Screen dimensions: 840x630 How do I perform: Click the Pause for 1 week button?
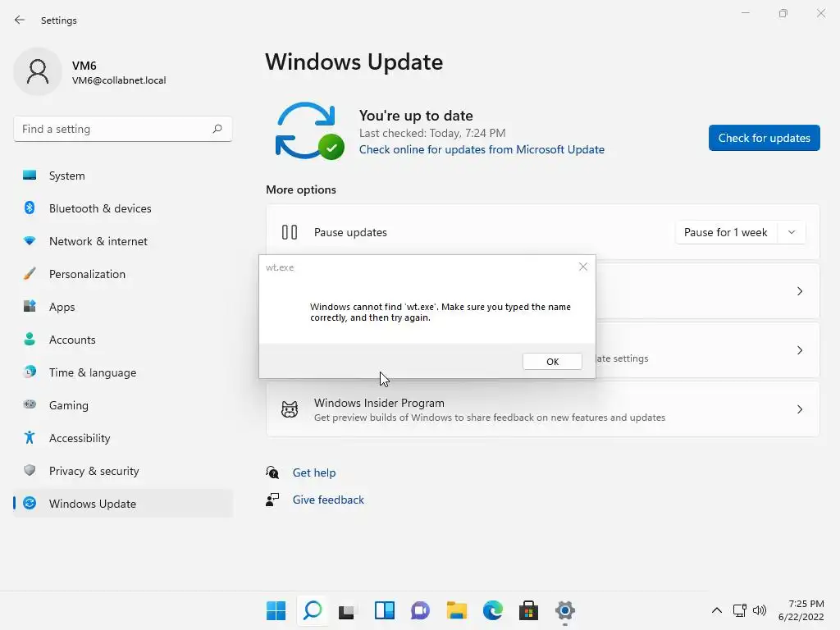pyautogui.click(x=725, y=232)
